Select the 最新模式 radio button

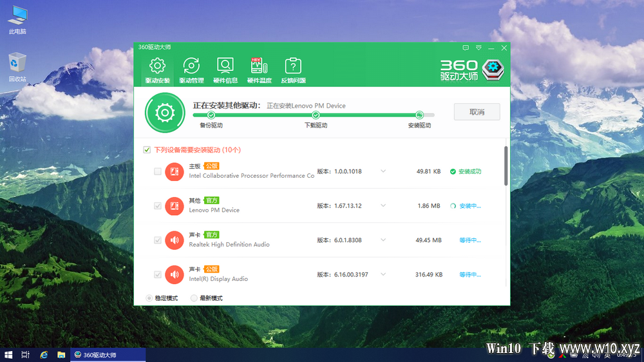click(194, 298)
